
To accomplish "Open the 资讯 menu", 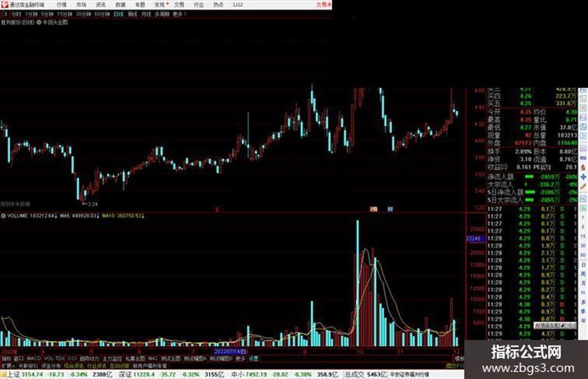I will pyautogui.click(x=101, y=4).
